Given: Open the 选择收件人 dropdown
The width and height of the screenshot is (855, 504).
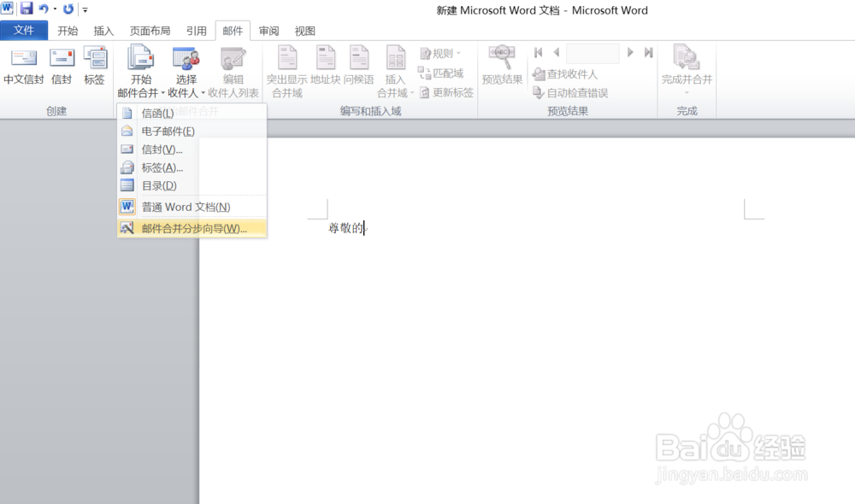Looking at the screenshot, I should coord(186,72).
